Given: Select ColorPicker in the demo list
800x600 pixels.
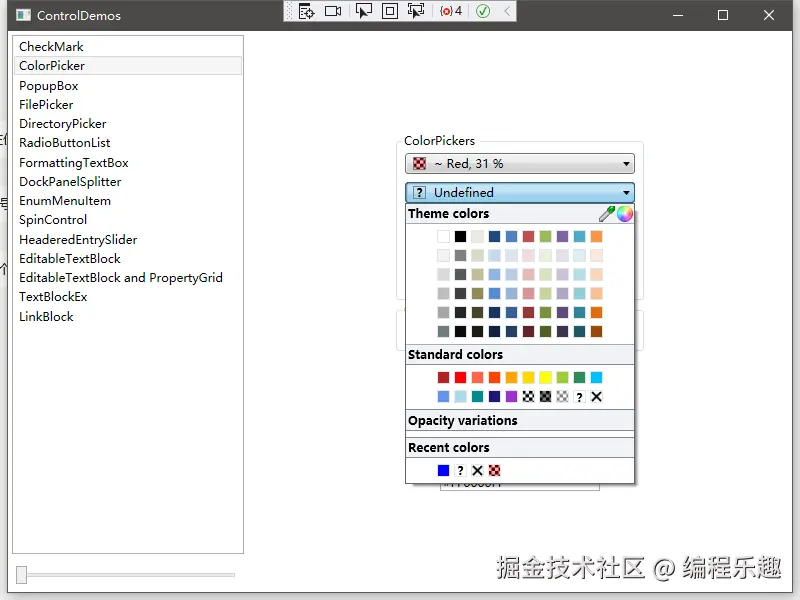Looking at the screenshot, I should (128, 66).
